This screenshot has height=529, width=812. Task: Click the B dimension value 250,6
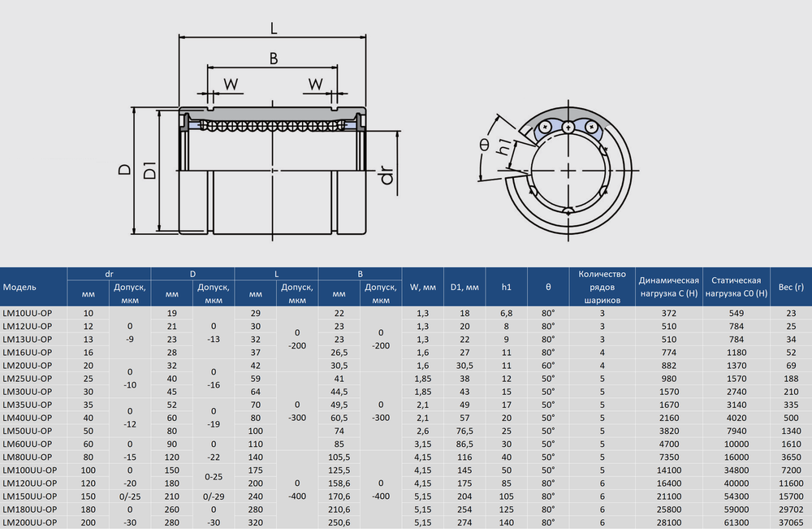(x=339, y=522)
